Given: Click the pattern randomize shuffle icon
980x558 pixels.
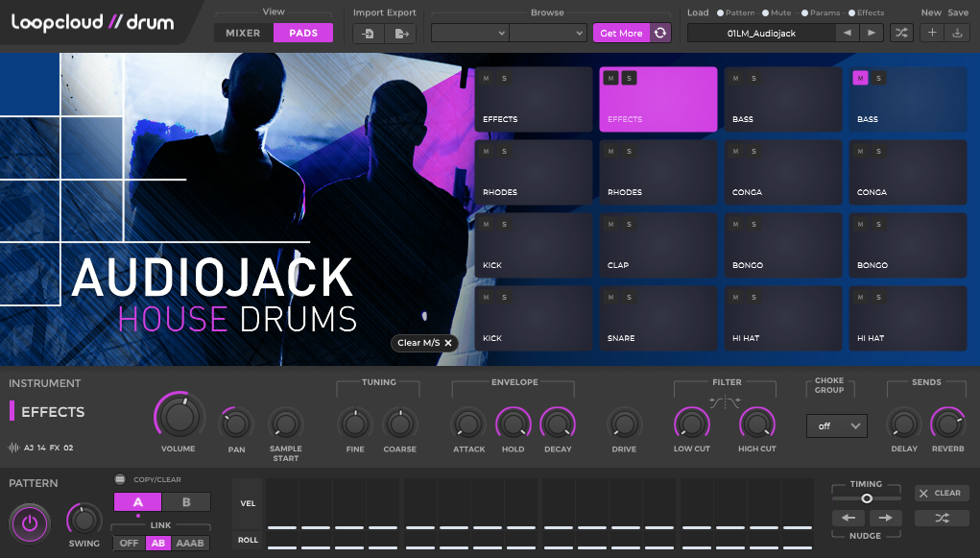Looking at the screenshot, I should pyautogui.click(x=942, y=518).
